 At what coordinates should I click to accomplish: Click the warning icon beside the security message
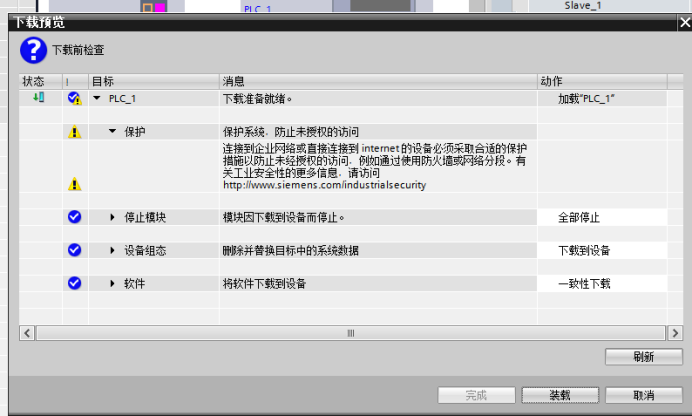[75, 184]
